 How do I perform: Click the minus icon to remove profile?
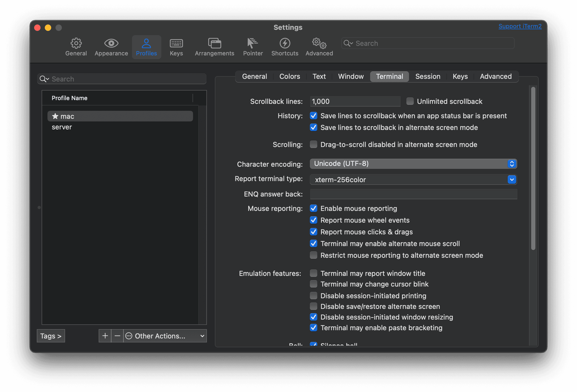[x=117, y=336]
